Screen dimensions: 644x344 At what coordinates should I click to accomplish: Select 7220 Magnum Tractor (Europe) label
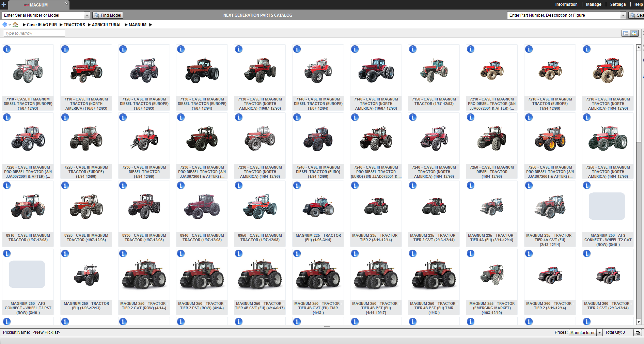86,172
